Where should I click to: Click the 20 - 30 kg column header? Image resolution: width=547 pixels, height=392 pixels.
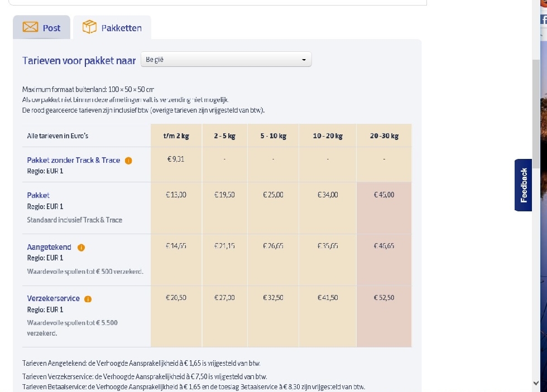coord(384,135)
